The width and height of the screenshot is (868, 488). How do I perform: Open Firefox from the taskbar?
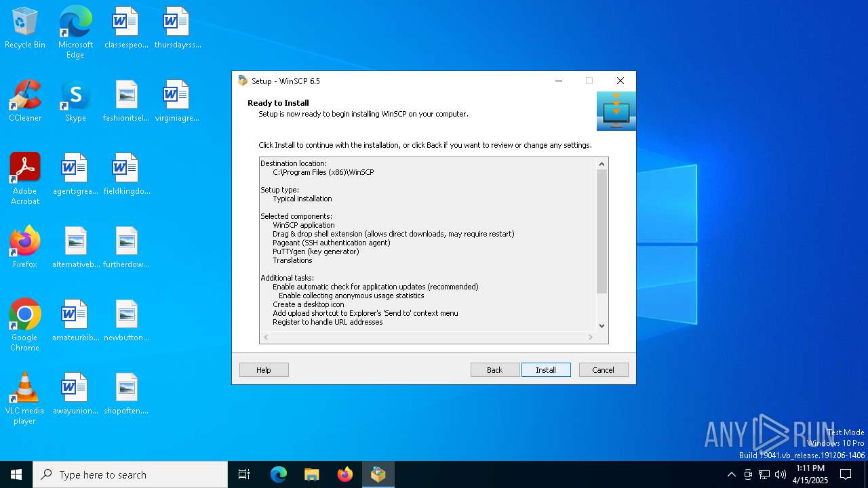point(345,474)
